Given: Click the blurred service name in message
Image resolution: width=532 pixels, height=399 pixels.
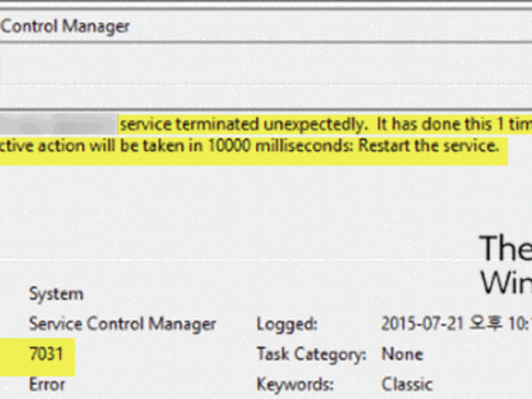Looking at the screenshot, I should point(58,125).
